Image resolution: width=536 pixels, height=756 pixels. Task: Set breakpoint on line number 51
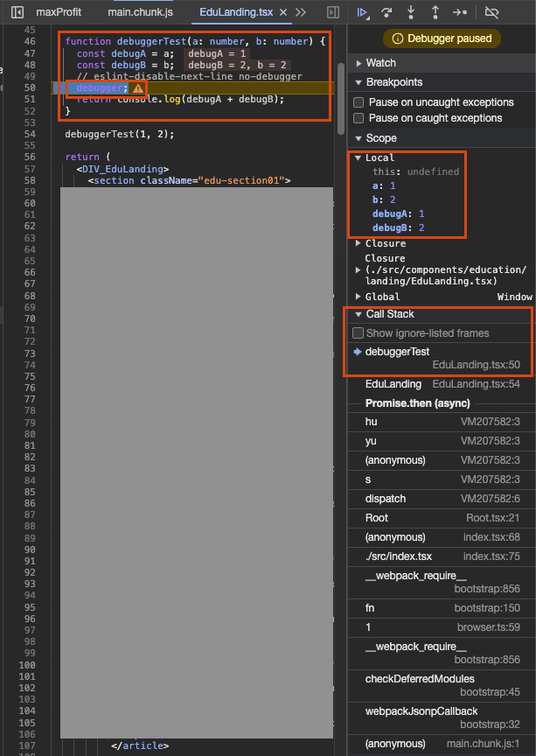(x=30, y=100)
